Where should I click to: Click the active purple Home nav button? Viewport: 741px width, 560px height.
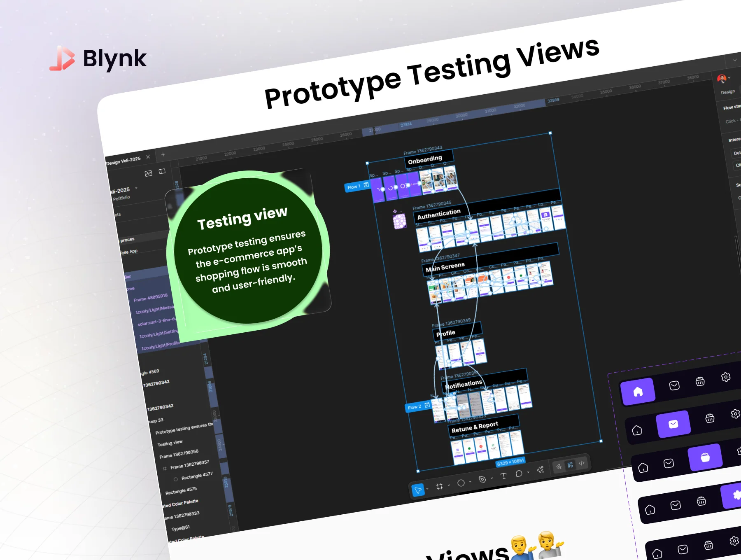[x=638, y=392]
